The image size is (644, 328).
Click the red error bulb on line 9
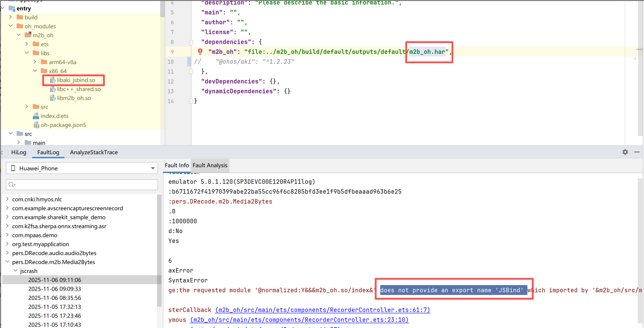coord(200,51)
